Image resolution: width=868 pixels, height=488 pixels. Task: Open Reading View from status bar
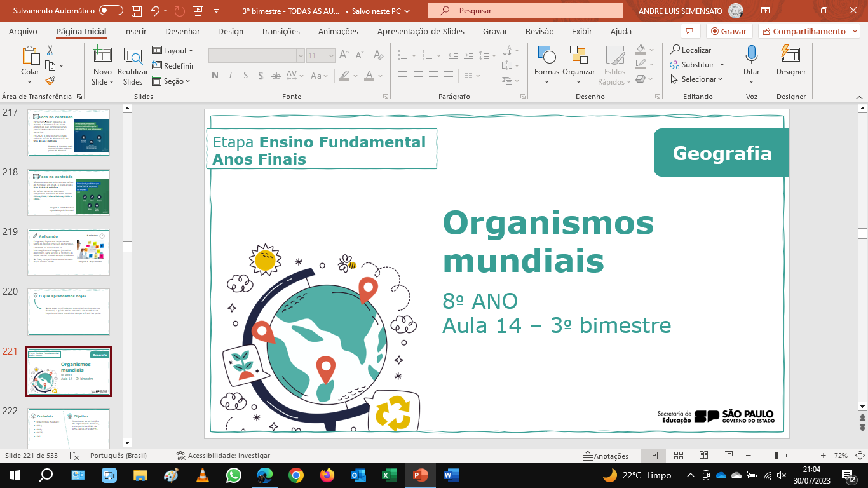pos(703,456)
